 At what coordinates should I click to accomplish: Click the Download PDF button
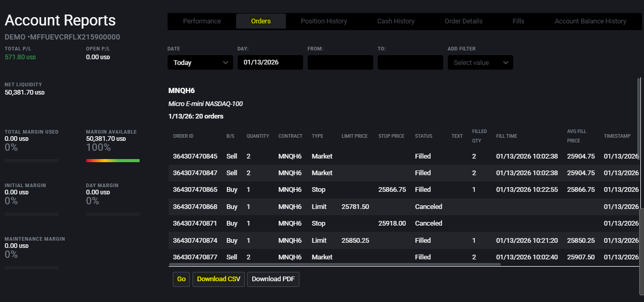[273, 279]
